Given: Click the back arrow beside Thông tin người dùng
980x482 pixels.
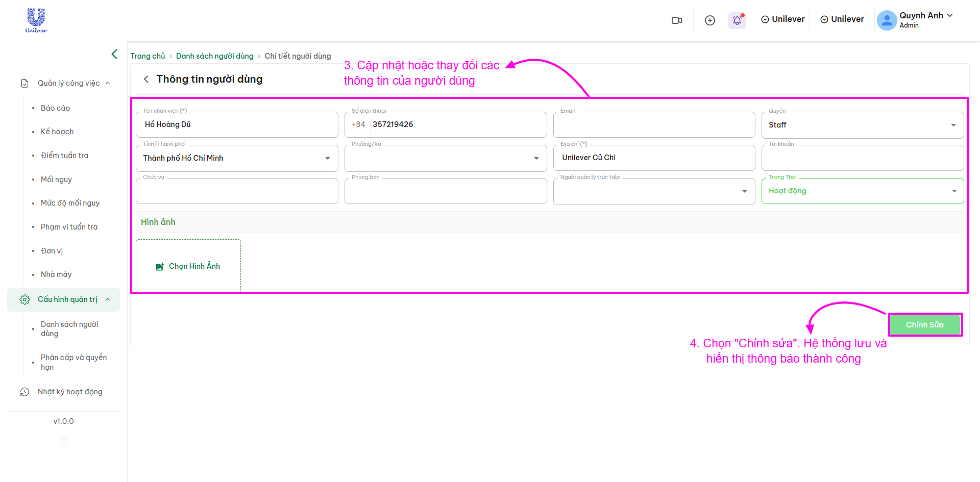Looking at the screenshot, I should (x=146, y=79).
